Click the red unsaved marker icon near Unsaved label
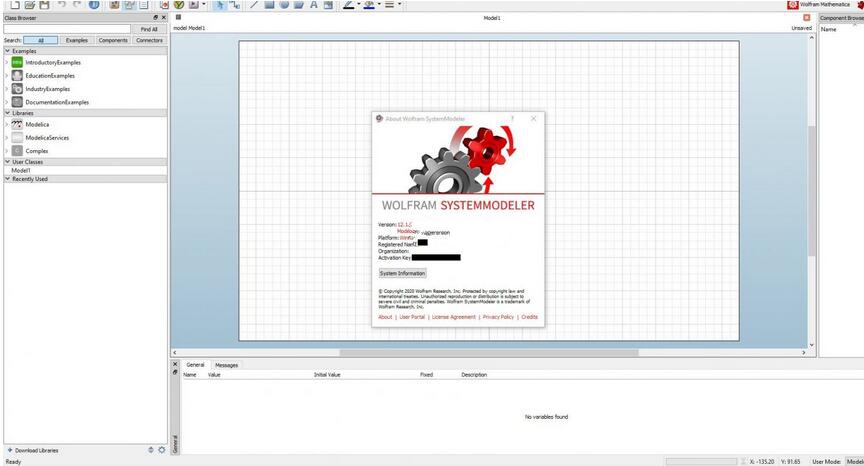The image size is (864, 466). point(807,18)
